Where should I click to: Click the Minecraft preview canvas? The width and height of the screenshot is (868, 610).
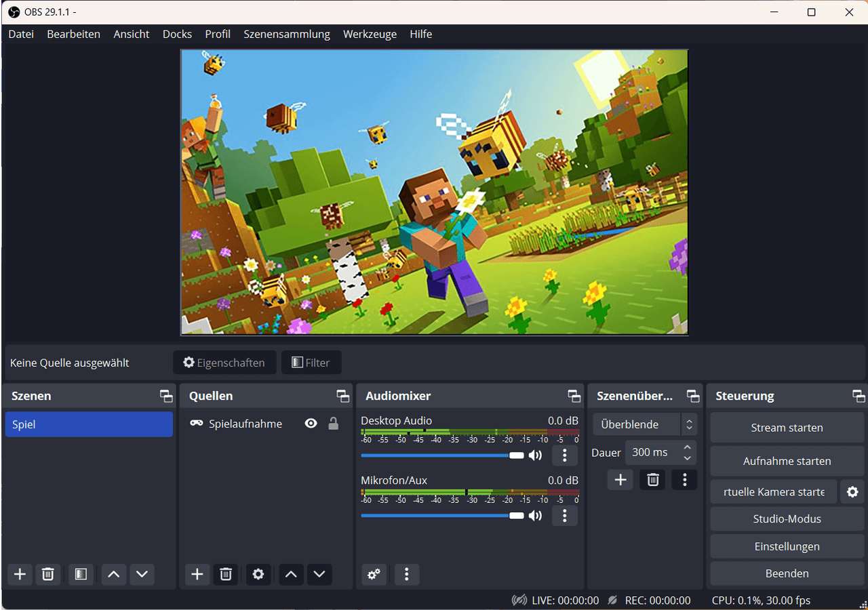point(434,192)
